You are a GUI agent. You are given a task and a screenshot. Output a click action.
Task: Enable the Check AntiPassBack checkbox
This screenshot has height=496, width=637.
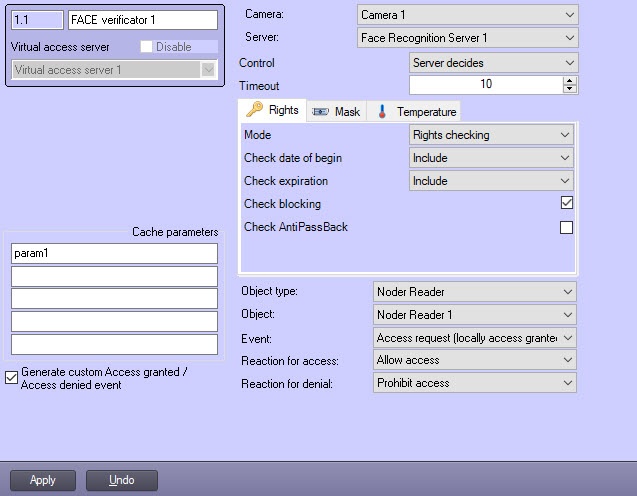point(567,227)
